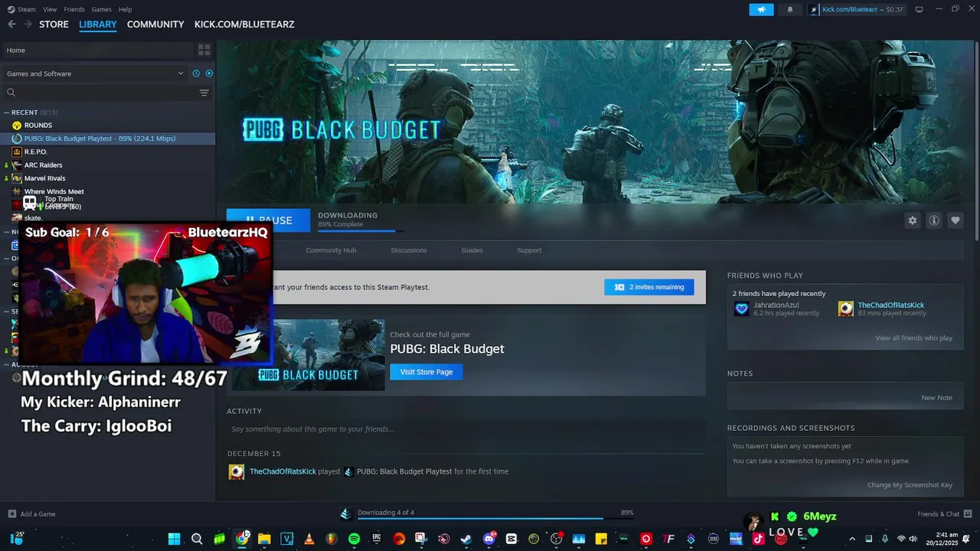980x551 pixels.
Task: Open Friends & Chat panel
Action: (x=945, y=514)
